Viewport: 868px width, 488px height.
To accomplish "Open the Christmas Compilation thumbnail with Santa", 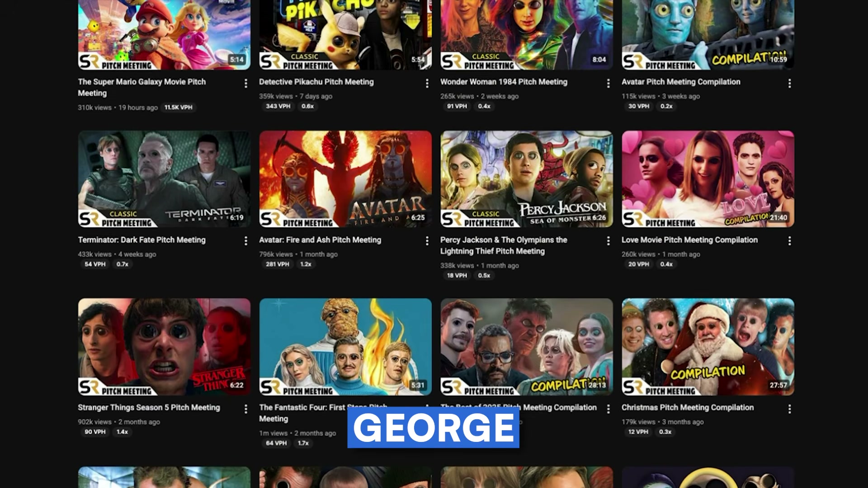I will (708, 347).
